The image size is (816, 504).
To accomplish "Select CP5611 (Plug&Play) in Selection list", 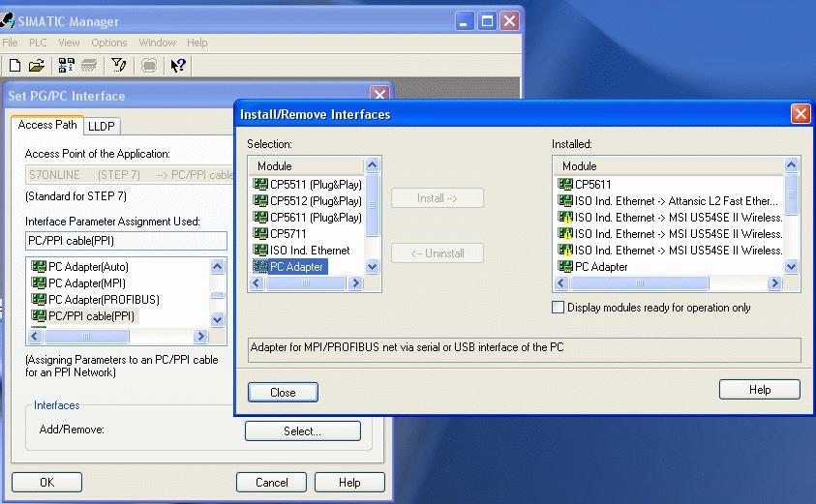I will [x=307, y=217].
